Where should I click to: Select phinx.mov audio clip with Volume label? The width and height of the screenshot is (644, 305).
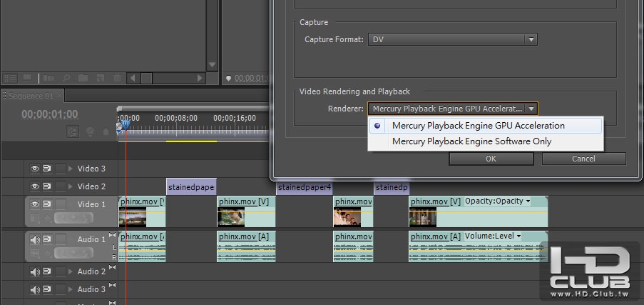[478, 246]
